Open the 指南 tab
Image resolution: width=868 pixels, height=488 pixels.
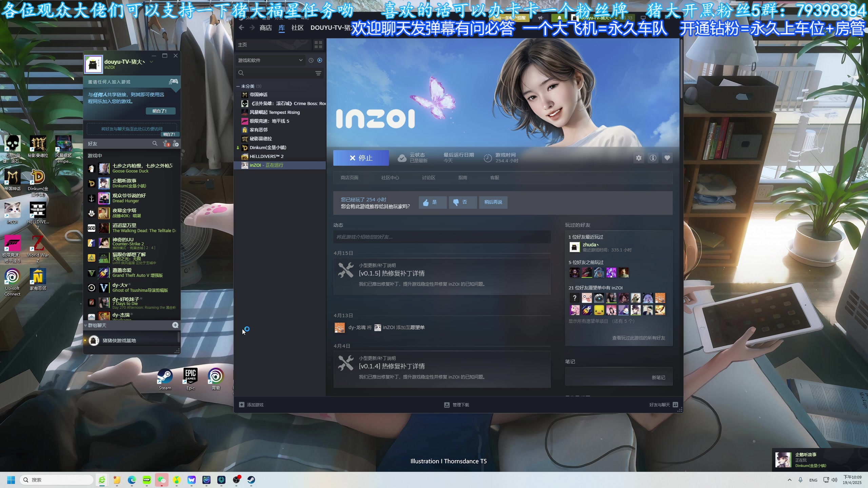click(x=462, y=178)
